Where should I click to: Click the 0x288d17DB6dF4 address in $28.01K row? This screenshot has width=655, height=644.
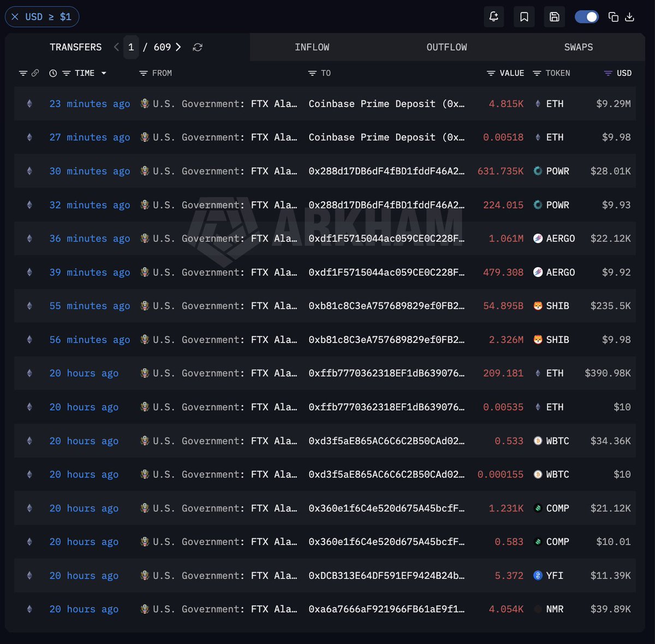tap(386, 171)
